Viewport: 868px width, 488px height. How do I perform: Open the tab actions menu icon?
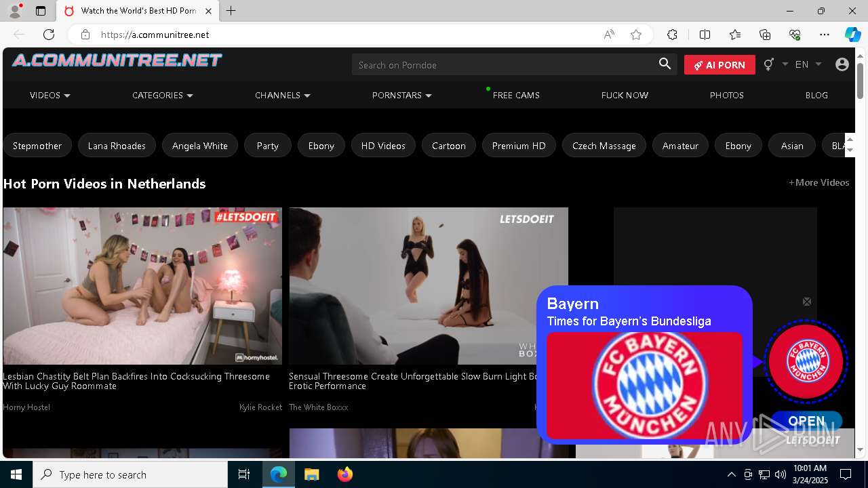(41, 11)
